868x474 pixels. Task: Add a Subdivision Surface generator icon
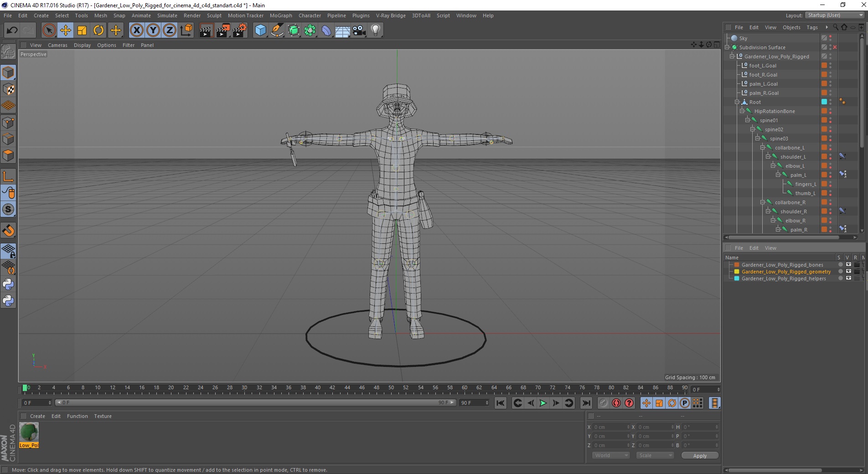click(294, 31)
